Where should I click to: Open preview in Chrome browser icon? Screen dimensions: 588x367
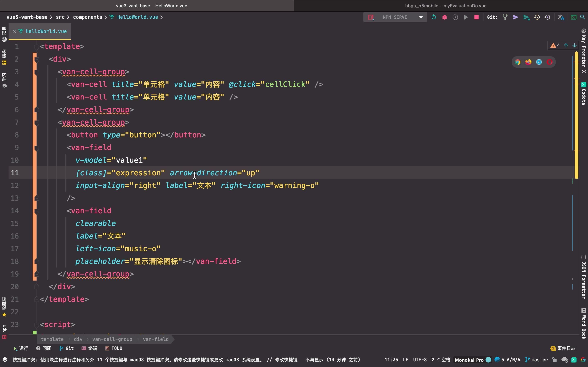518,62
